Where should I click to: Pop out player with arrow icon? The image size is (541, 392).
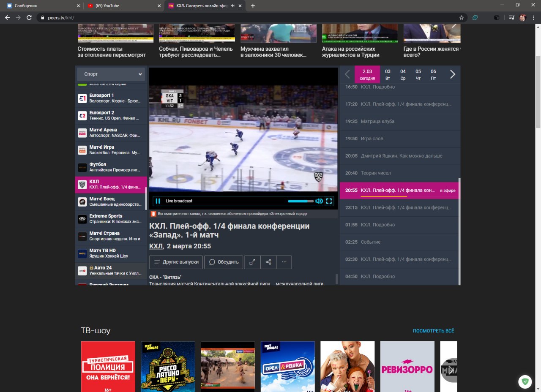click(252, 262)
